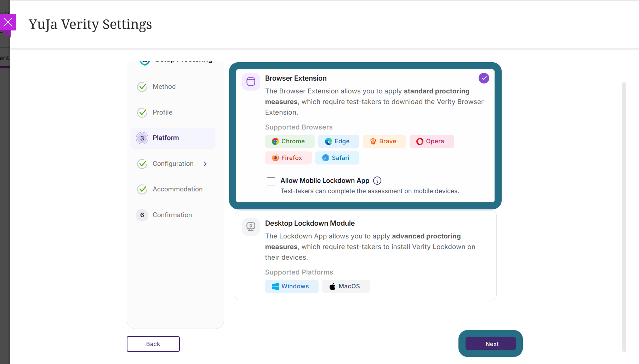639x364 pixels.
Task: Click the info icon beside Allow Mobile Lockdown App
Action: (x=377, y=181)
